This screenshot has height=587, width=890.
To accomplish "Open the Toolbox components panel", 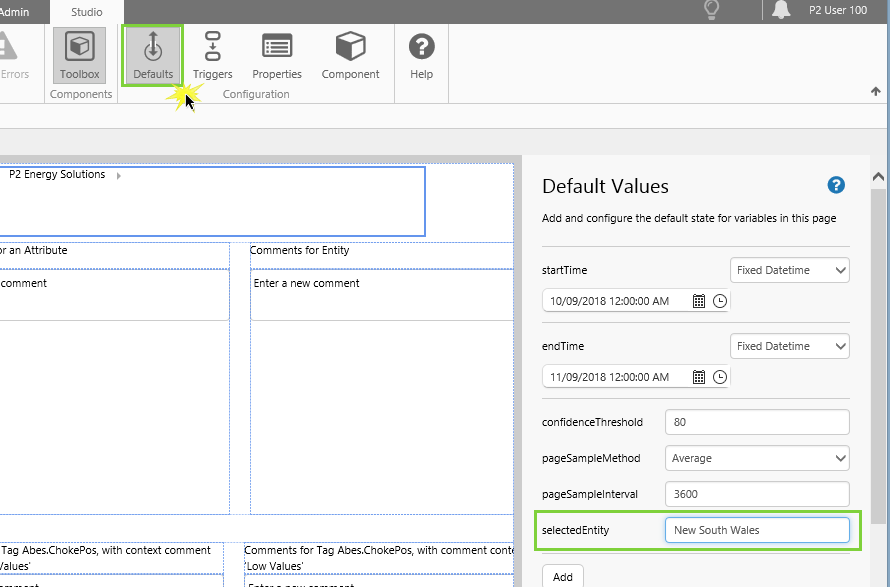I will pos(79,56).
